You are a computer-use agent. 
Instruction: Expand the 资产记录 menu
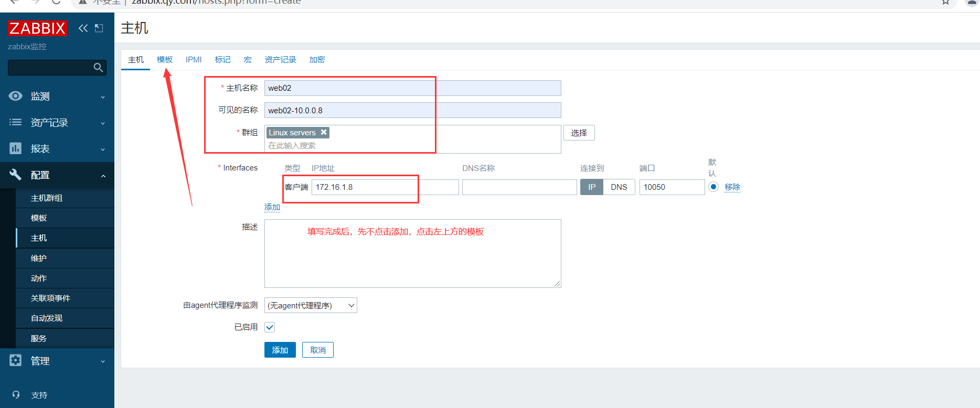(x=103, y=123)
